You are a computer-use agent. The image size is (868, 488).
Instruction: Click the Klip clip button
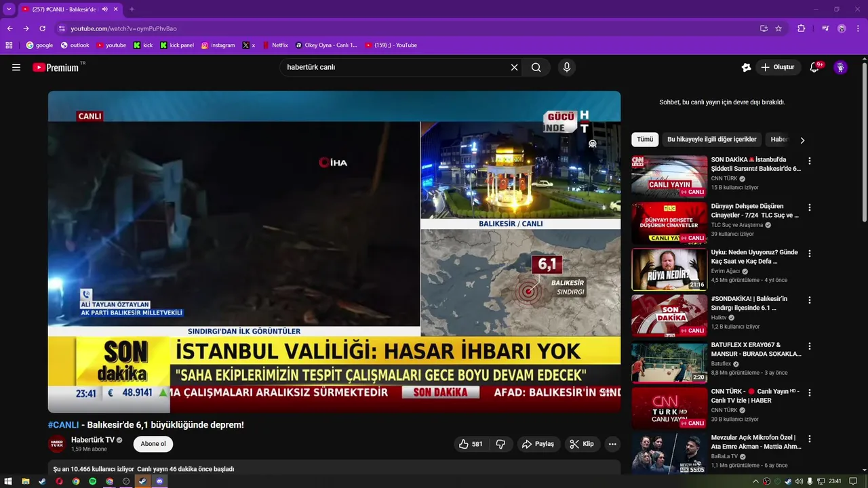pyautogui.click(x=582, y=444)
